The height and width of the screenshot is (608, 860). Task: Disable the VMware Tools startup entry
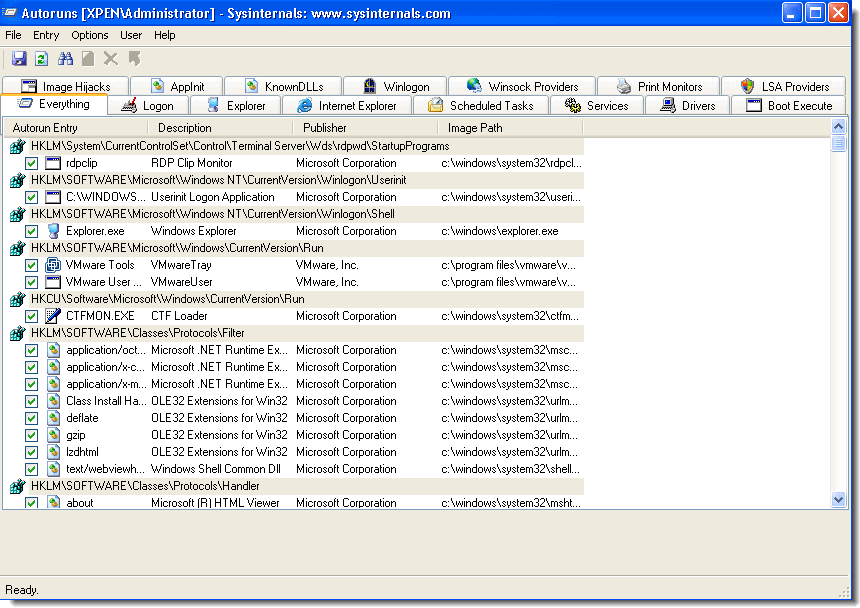pos(32,265)
